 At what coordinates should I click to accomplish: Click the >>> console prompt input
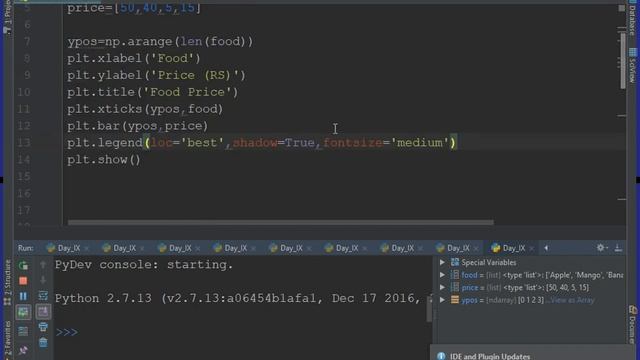point(67,332)
